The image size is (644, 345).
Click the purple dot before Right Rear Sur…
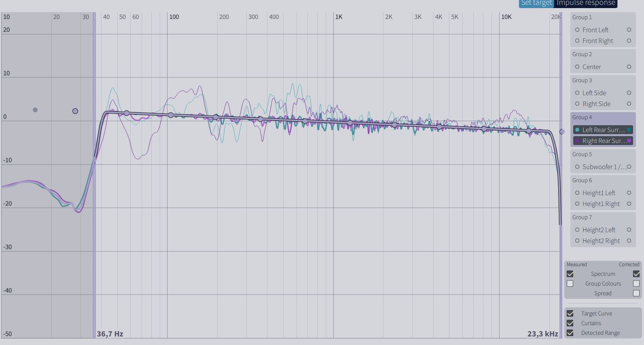point(577,141)
